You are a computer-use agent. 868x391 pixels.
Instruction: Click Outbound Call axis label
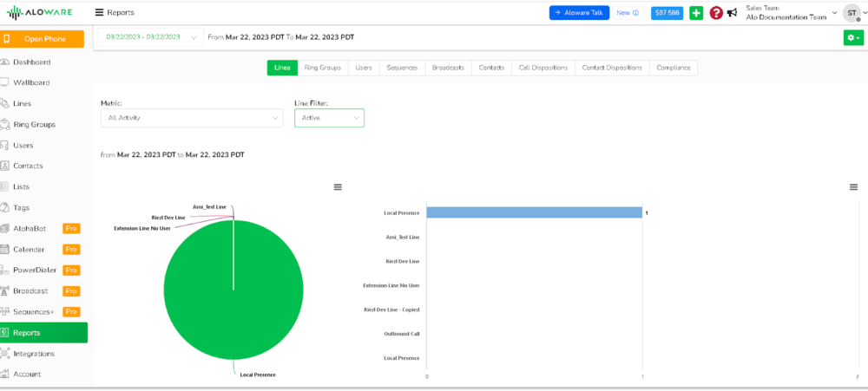401,334
